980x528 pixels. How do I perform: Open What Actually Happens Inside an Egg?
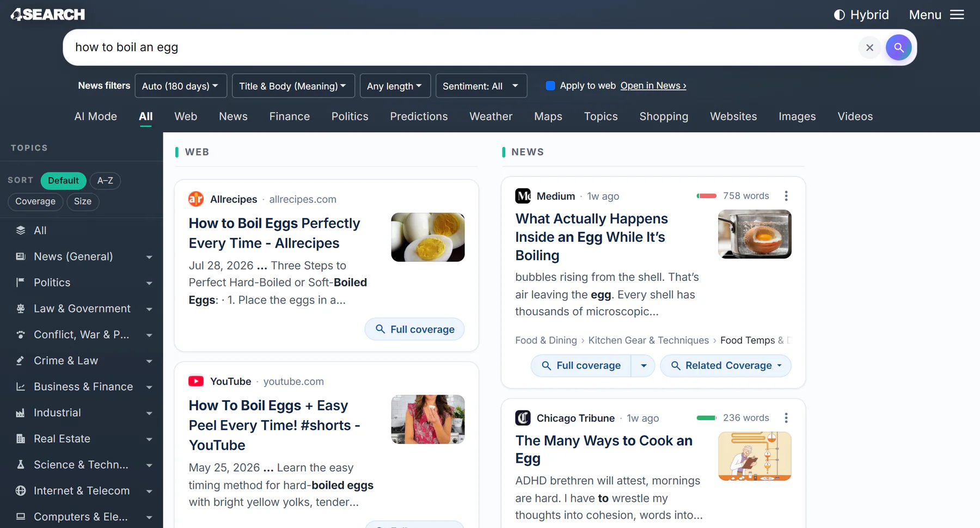click(x=592, y=237)
